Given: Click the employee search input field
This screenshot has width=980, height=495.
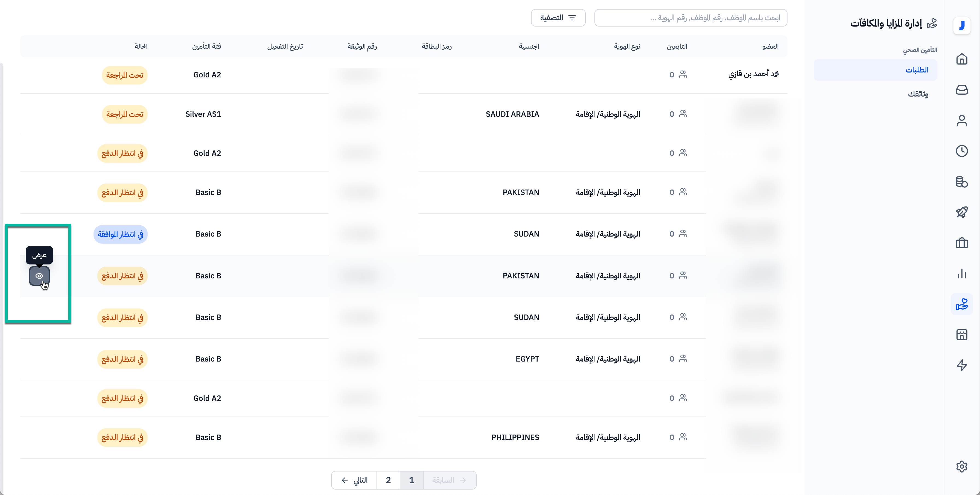Looking at the screenshot, I should tap(690, 18).
